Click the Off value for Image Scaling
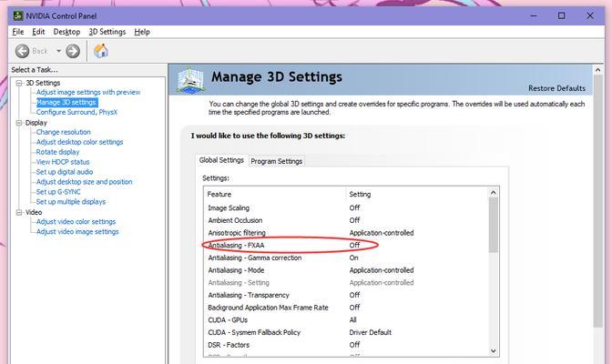The height and width of the screenshot is (364, 612). pos(354,208)
